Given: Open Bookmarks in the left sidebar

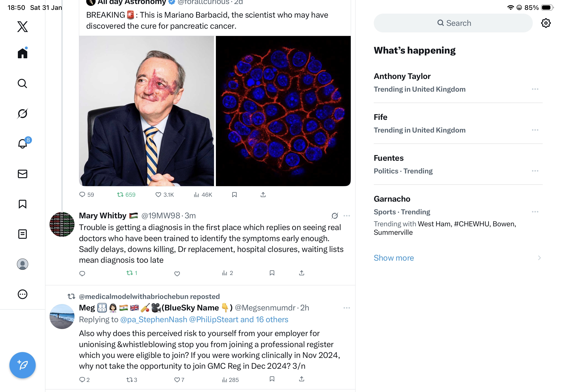Looking at the screenshot, I should point(23,204).
